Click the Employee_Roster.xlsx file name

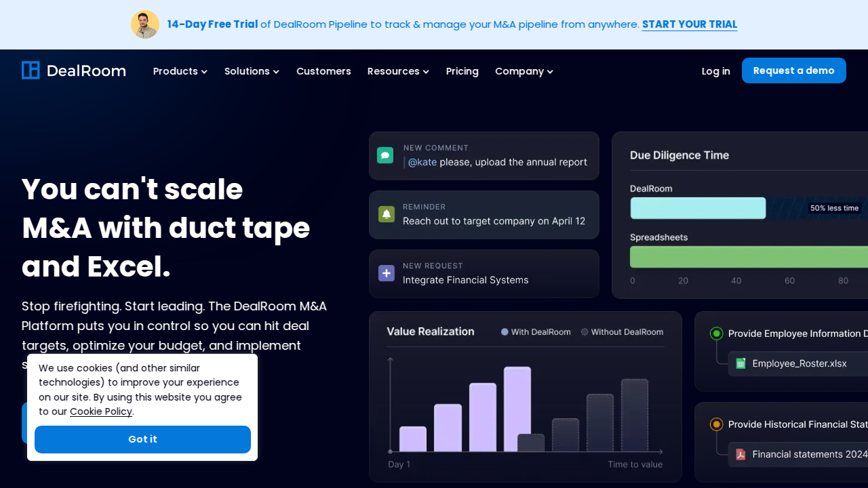point(800,363)
